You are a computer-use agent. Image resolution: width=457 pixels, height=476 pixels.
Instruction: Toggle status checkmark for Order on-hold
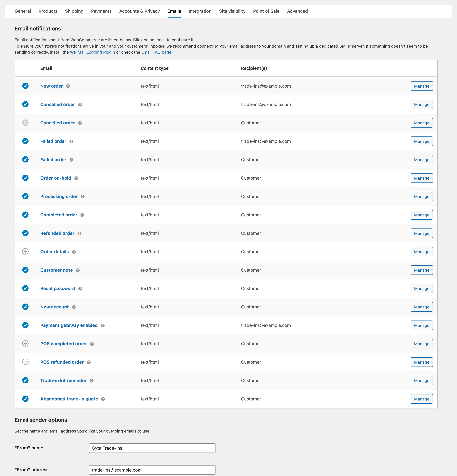[26, 178]
